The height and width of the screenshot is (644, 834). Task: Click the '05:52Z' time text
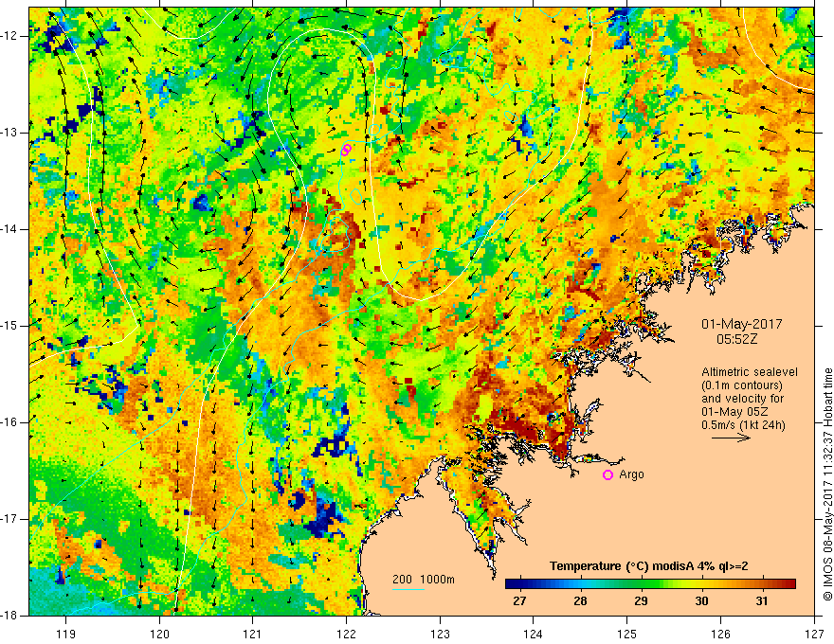click(x=736, y=339)
